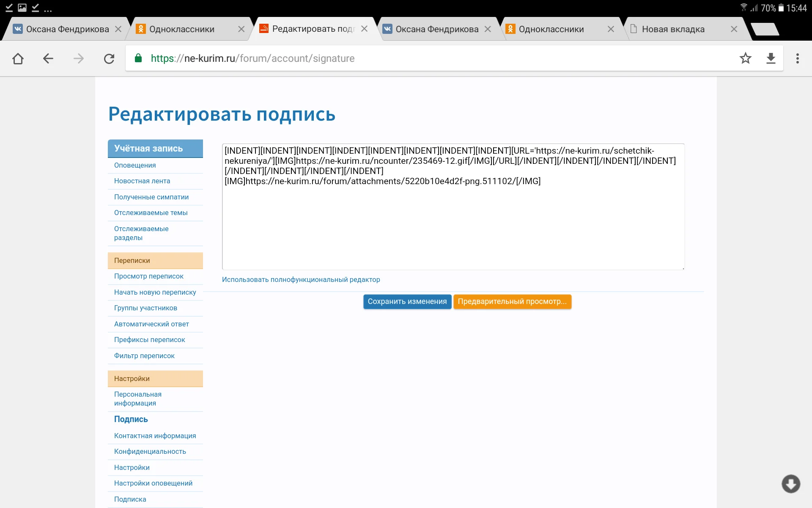Open downloads via the download icon

click(771, 58)
